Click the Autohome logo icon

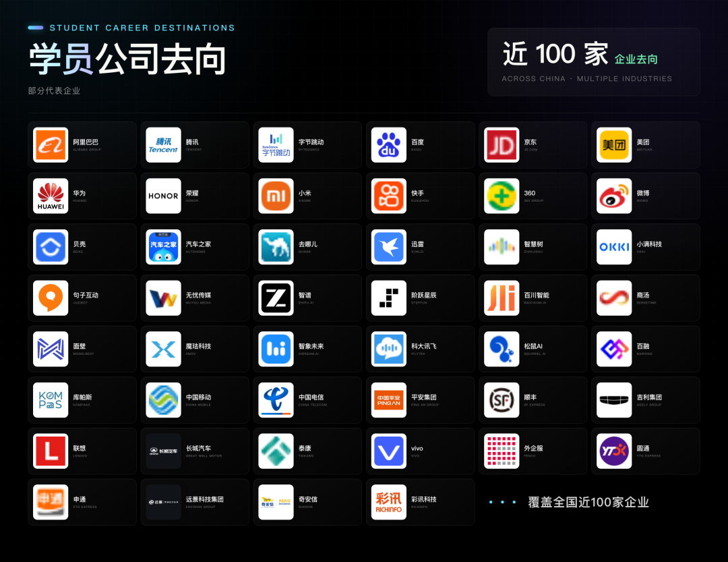pyautogui.click(x=163, y=247)
